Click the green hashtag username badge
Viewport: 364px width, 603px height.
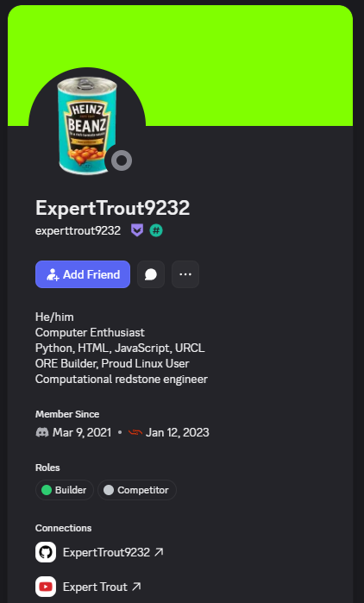(156, 230)
